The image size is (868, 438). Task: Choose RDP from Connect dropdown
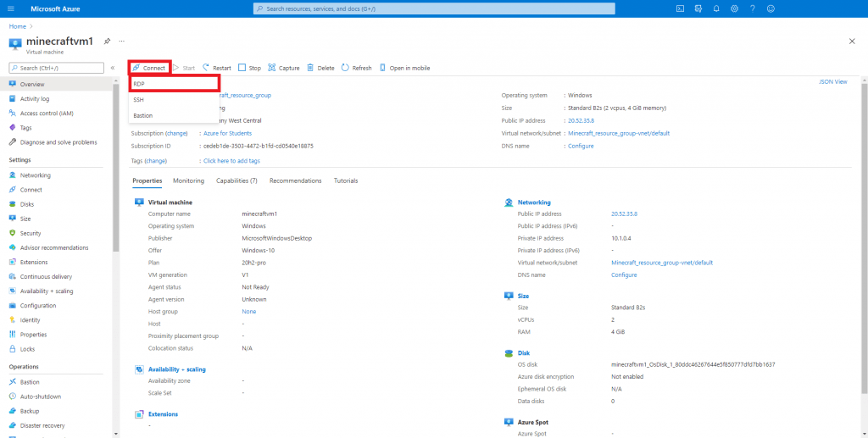(x=175, y=84)
